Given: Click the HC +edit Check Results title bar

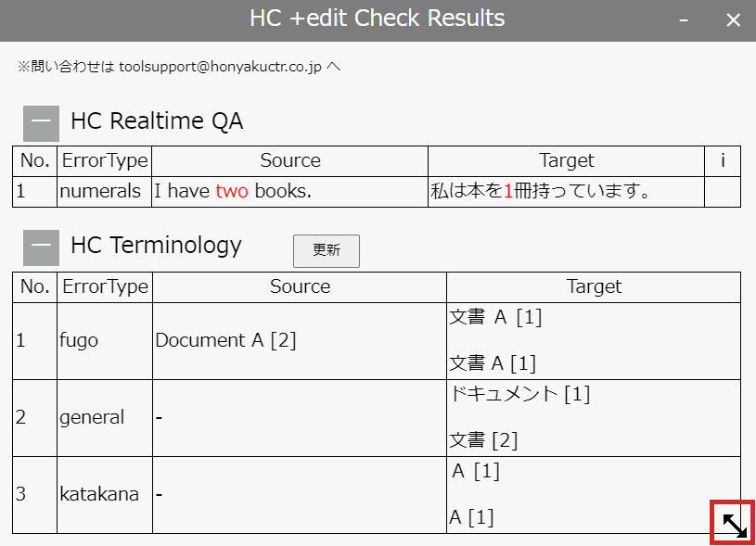Looking at the screenshot, I should (377, 19).
